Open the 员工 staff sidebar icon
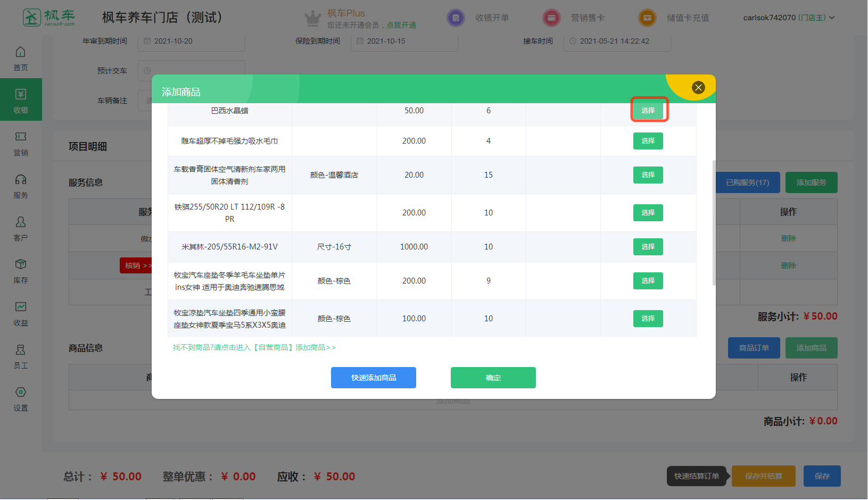Viewport: 868px width, 500px height. tap(21, 356)
